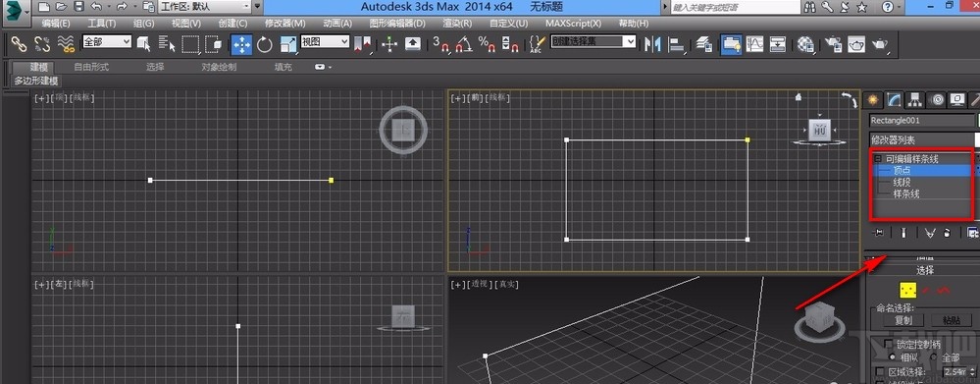Open the Select by Name list tool
This screenshot has height=384, width=980.
point(167,44)
